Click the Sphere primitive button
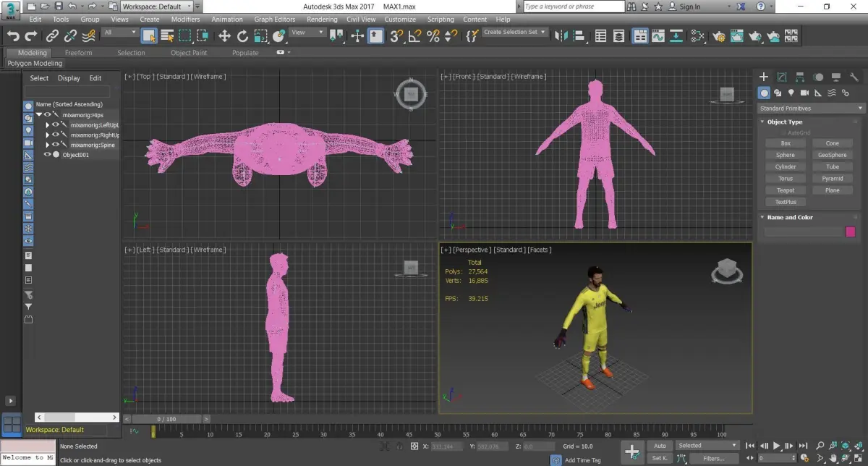Image resolution: width=868 pixels, height=466 pixels. pos(786,155)
